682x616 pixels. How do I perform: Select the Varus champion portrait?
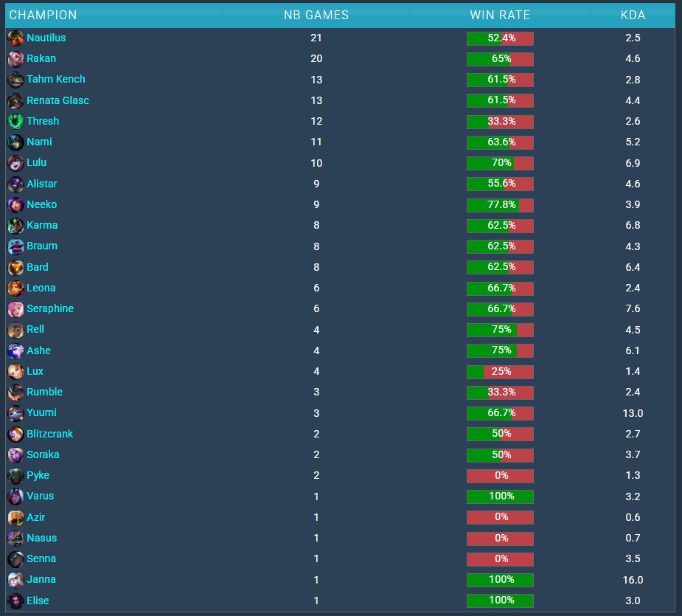(15, 496)
